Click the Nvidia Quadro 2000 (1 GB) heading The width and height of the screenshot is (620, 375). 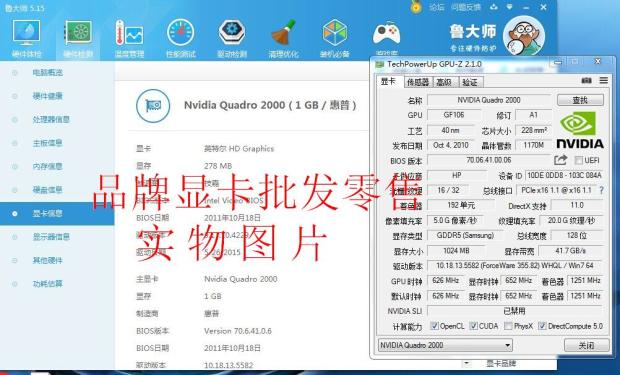pyautogui.click(x=270, y=105)
